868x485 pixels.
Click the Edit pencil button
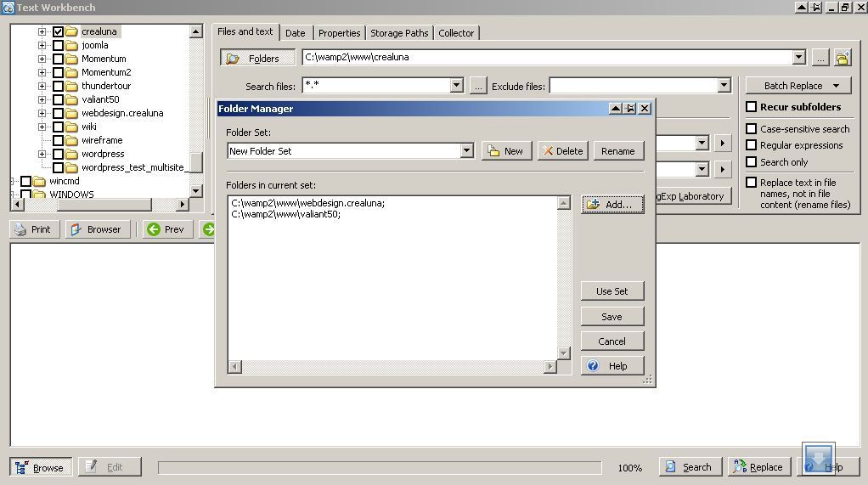[x=110, y=466]
